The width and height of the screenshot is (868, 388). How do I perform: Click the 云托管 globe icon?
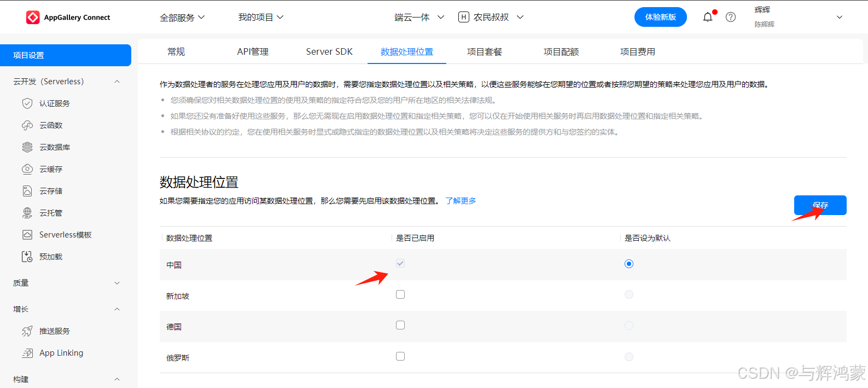coord(27,213)
